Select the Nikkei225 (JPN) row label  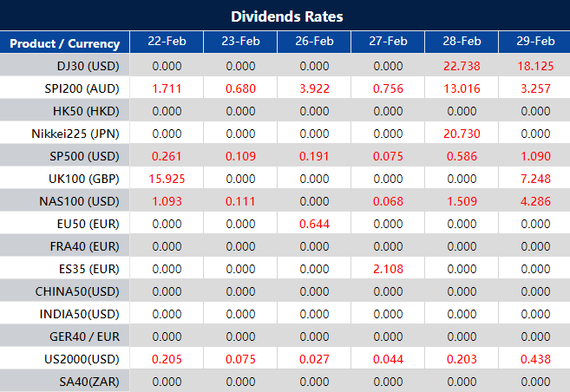coord(77,134)
